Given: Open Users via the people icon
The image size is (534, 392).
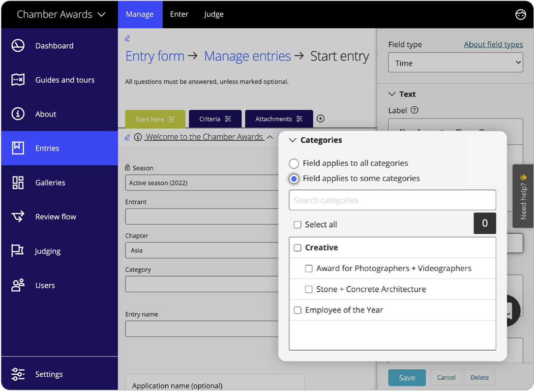Looking at the screenshot, I should point(18,285).
